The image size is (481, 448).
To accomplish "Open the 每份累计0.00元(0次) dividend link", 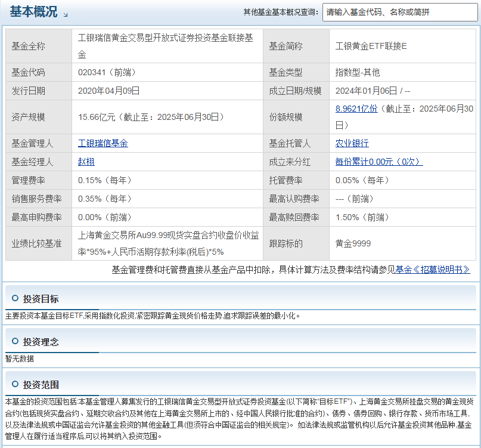I will (379, 162).
